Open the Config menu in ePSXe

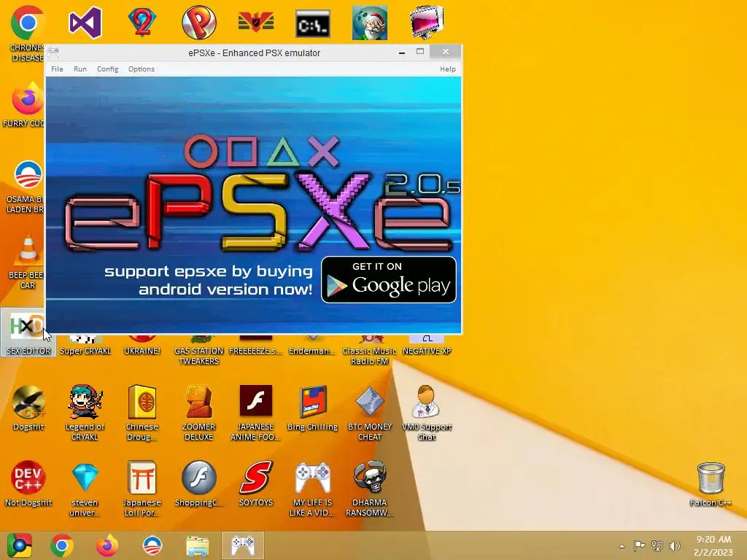click(x=108, y=69)
